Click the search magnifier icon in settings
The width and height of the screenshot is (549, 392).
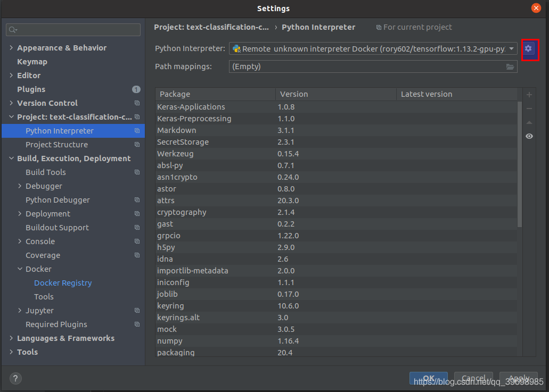pyautogui.click(x=13, y=30)
